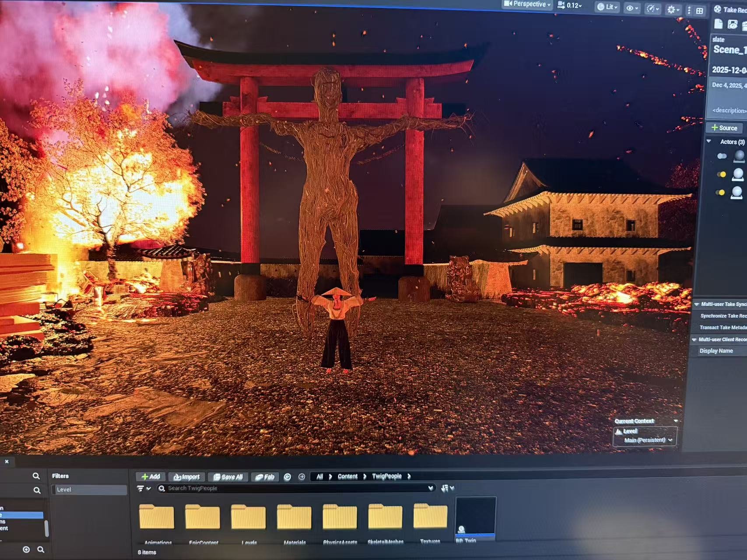Select the Animations folder
This screenshot has height=560, width=747.
point(157,523)
